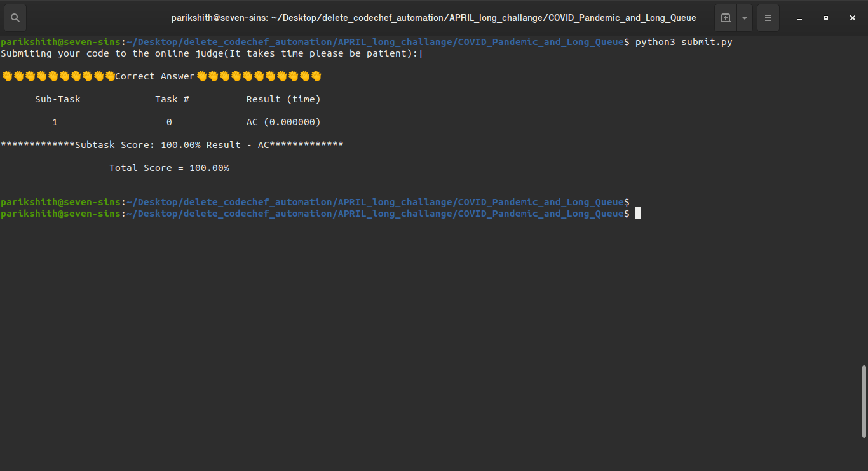The image size is (868, 471).
Task: Click 'Subtask Score: 100.00% Result - AC' line
Action: pos(172,145)
